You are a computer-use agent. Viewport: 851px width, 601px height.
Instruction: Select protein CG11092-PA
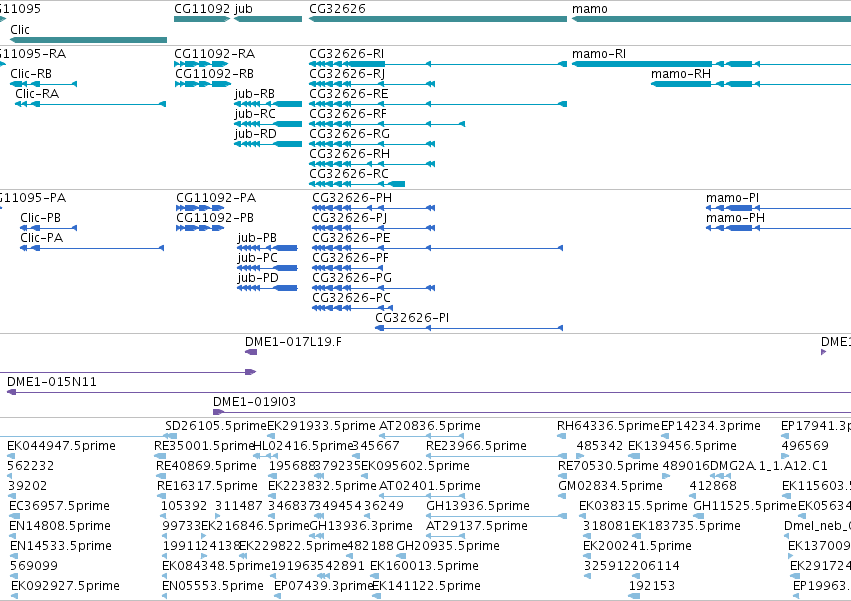click(200, 208)
